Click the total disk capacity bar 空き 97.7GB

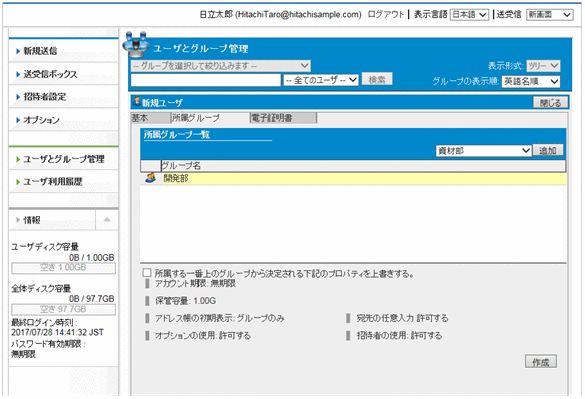tap(63, 309)
